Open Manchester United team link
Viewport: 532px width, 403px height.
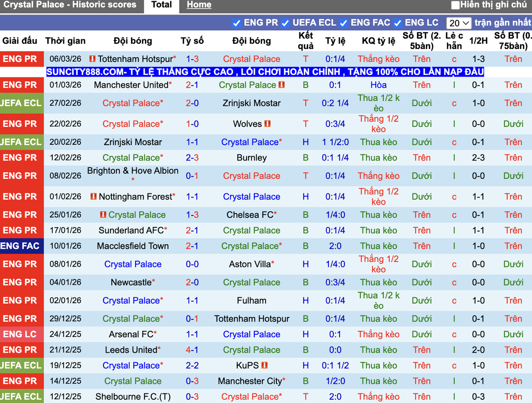click(x=131, y=85)
